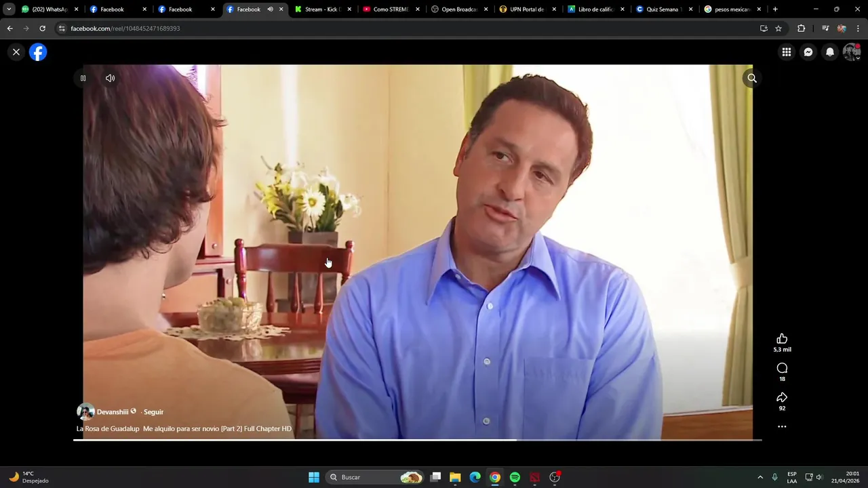The height and width of the screenshot is (488, 868).
Task: Toggle the taskbar microphone icon
Action: click(774, 477)
